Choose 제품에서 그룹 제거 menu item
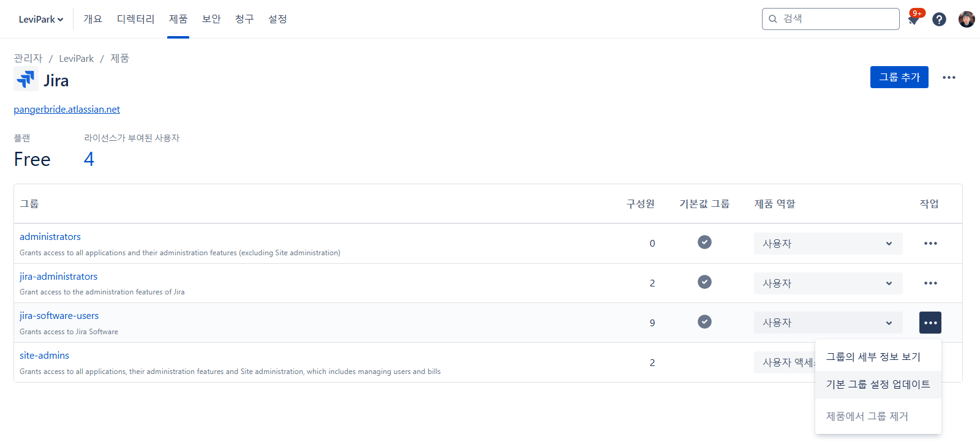This screenshot has width=980, height=445. click(x=878, y=416)
